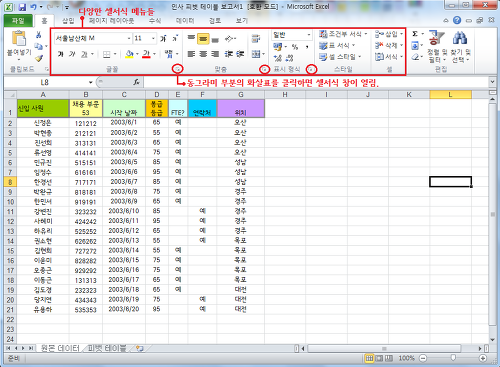
Task: Switch to the Data (데이터) tab
Action: (x=185, y=21)
